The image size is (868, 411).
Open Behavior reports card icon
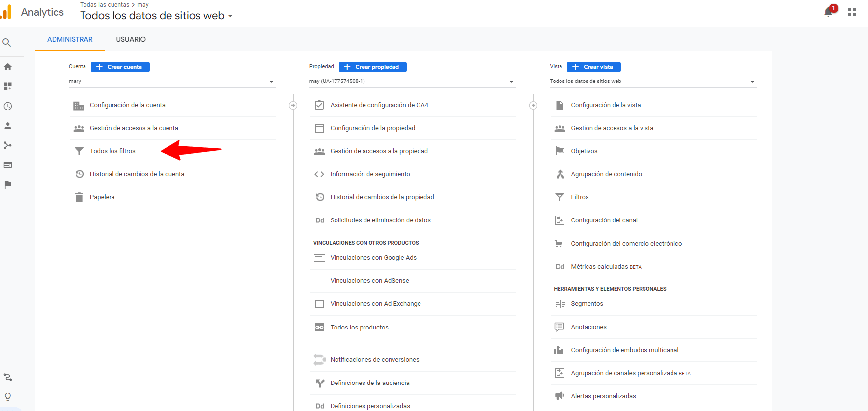(8, 165)
